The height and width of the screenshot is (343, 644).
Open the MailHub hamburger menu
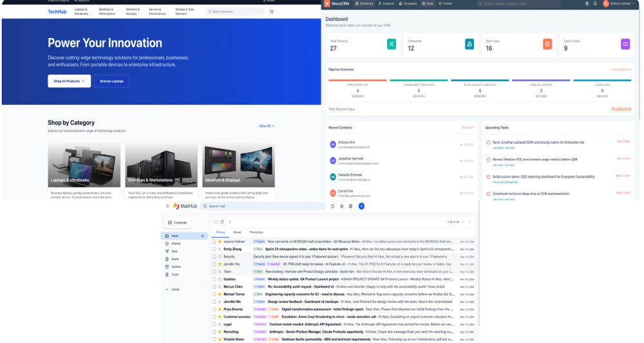tap(167, 206)
